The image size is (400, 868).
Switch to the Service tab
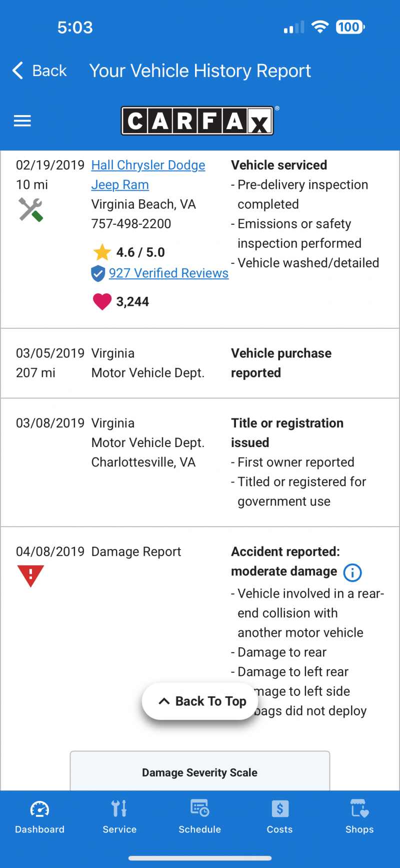[x=119, y=816]
